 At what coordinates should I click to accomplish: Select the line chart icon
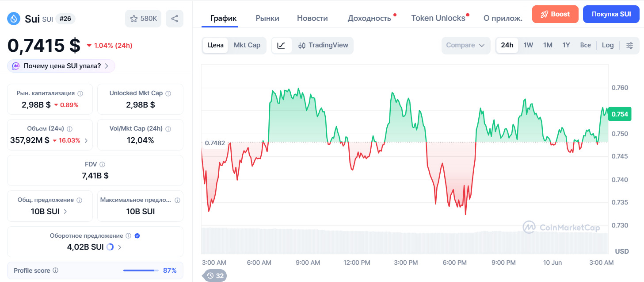pos(282,45)
